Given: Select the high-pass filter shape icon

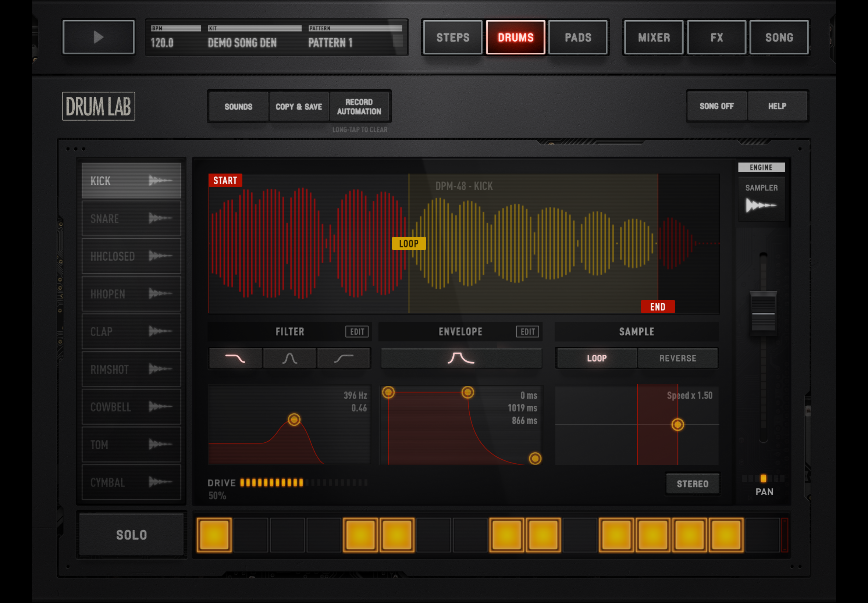Looking at the screenshot, I should pos(344,358).
